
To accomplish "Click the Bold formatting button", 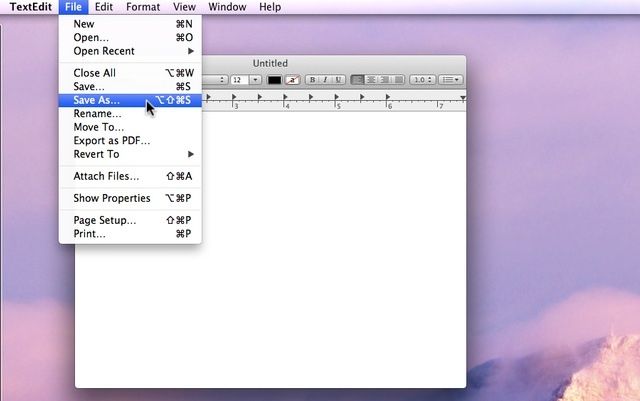I will tap(313, 79).
